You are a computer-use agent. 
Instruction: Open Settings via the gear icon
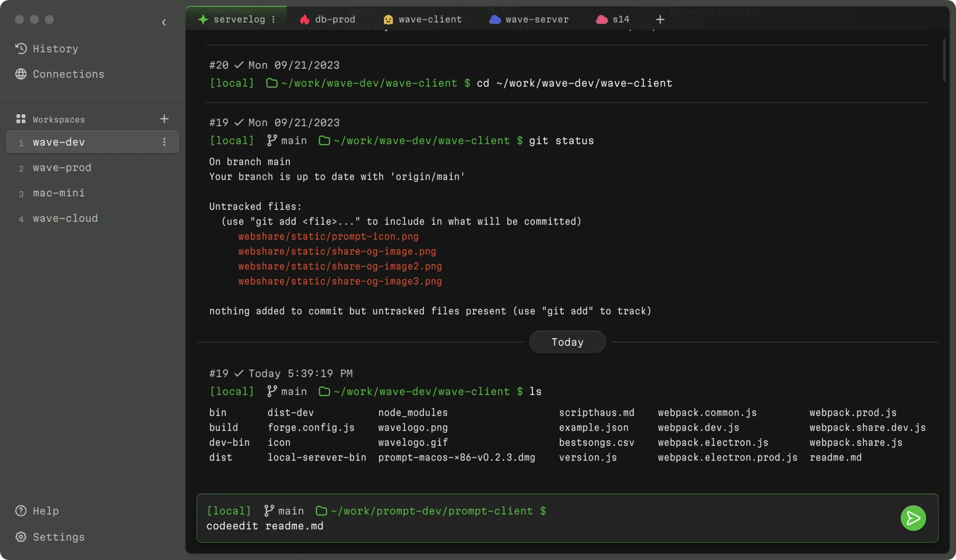(21, 537)
